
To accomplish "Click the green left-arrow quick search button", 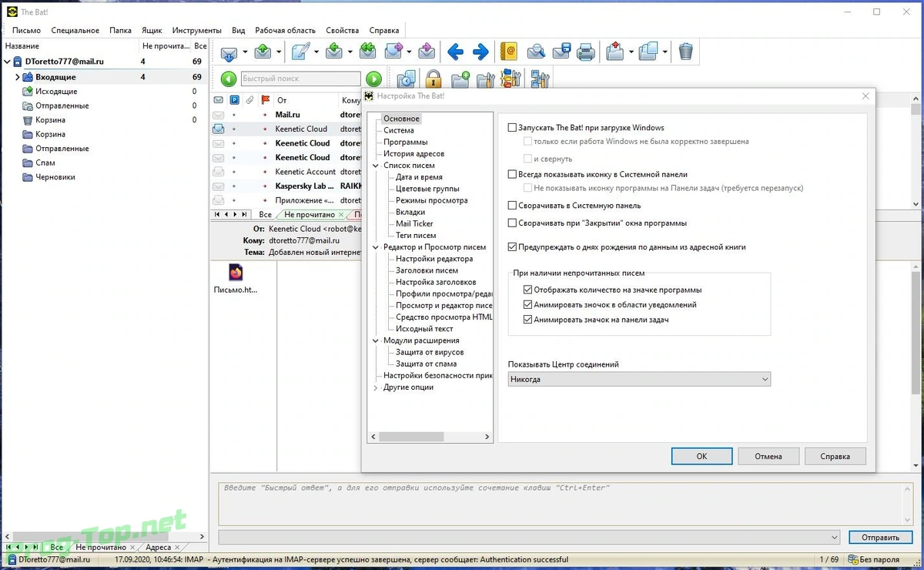I will pos(229,79).
